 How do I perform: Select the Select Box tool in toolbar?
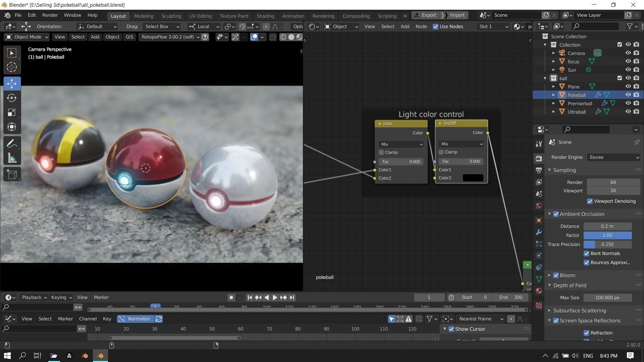point(12,53)
